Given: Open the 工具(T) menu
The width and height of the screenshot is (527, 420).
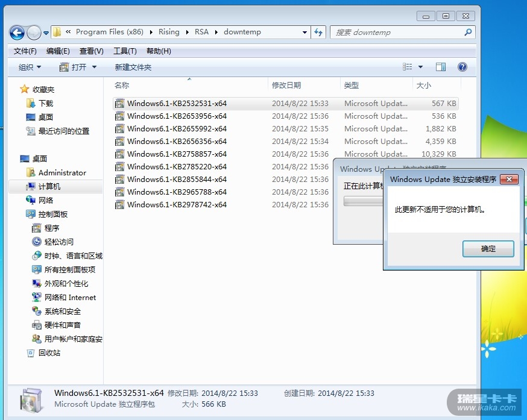Looking at the screenshot, I should pyautogui.click(x=125, y=51).
